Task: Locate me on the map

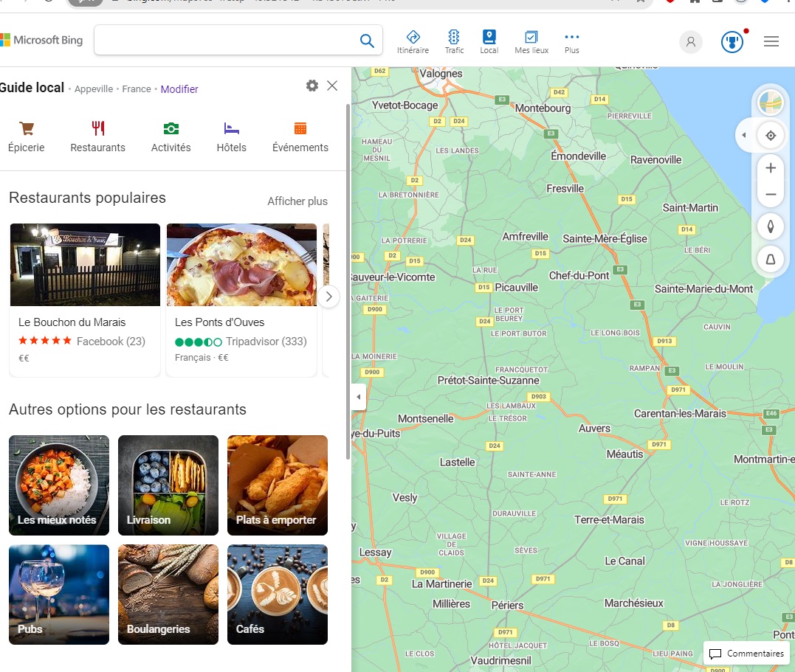Action: 771,136
